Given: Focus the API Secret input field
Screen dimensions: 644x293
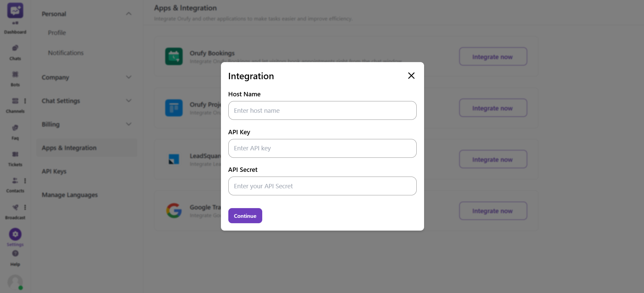Looking at the screenshot, I should [322, 186].
